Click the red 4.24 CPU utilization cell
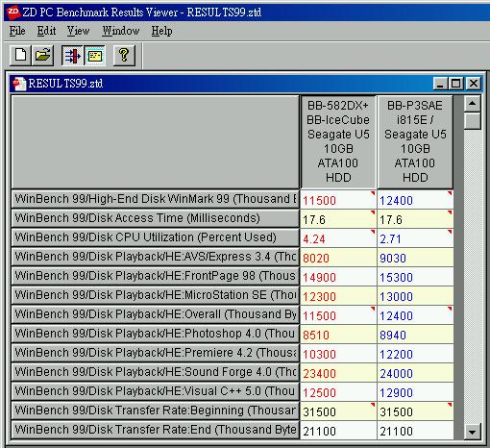490x448 pixels. 338,238
